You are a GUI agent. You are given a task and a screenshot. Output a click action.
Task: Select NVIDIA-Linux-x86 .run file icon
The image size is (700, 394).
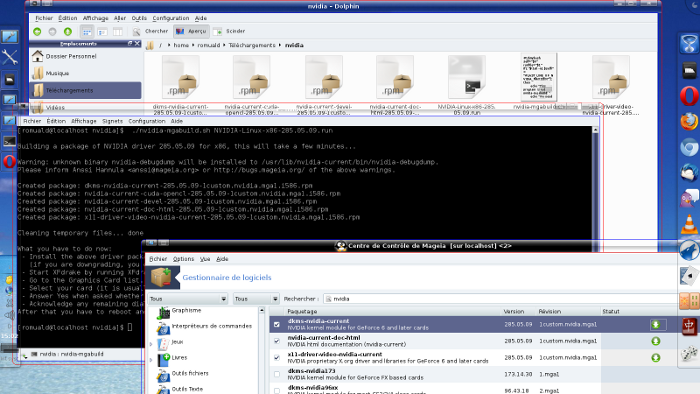point(467,77)
